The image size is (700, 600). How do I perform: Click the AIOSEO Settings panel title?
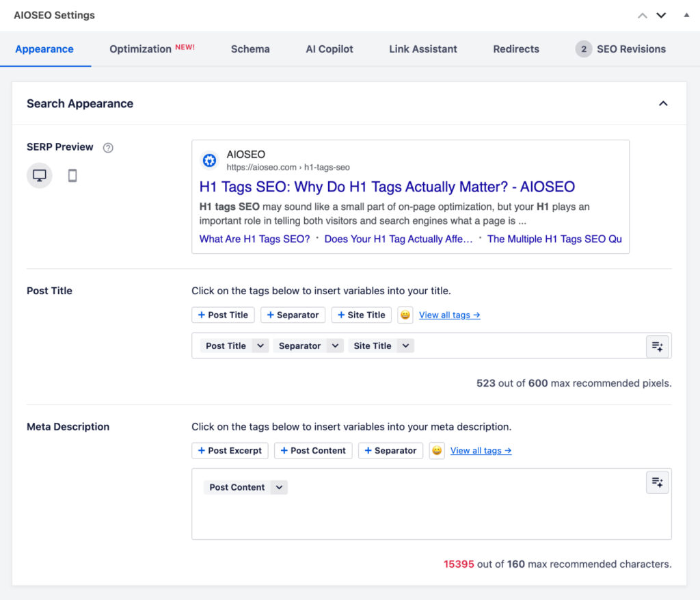coord(54,15)
